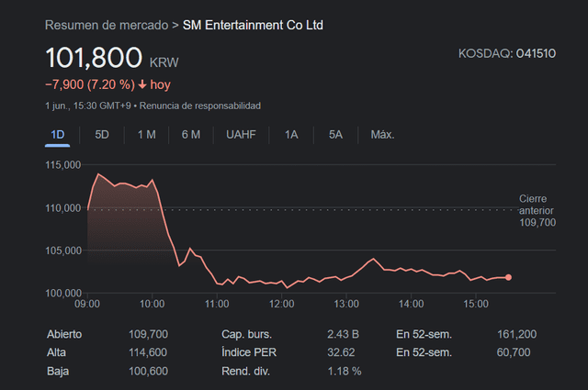Click the 52-week high value 161,200

point(516,334)
